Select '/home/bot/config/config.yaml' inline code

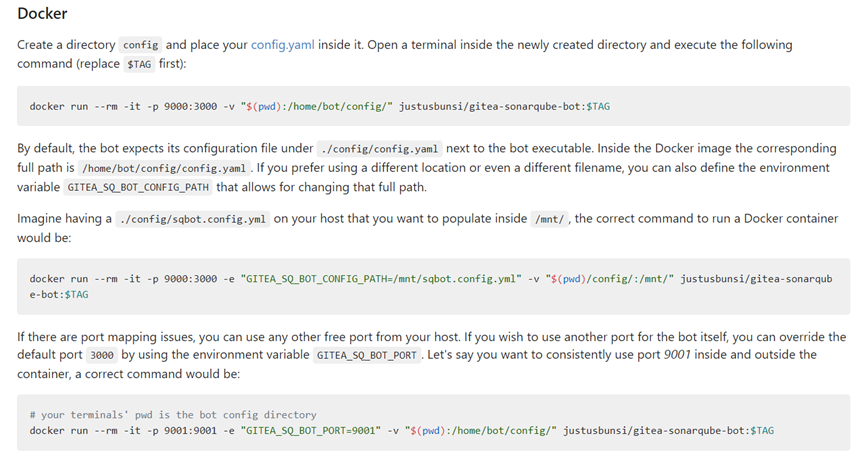(x=164, y=168)
